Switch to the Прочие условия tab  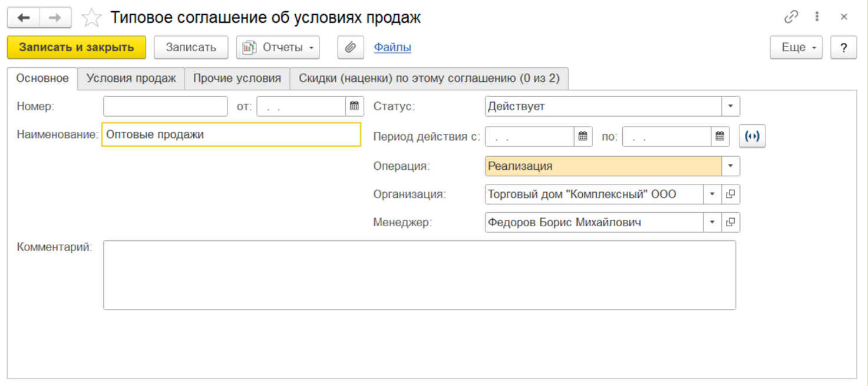[237, 78]
